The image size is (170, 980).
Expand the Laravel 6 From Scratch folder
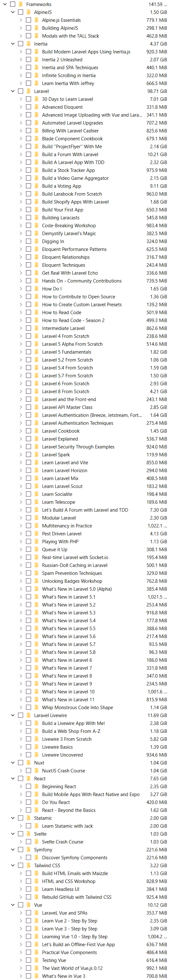(x=21, y=383)
